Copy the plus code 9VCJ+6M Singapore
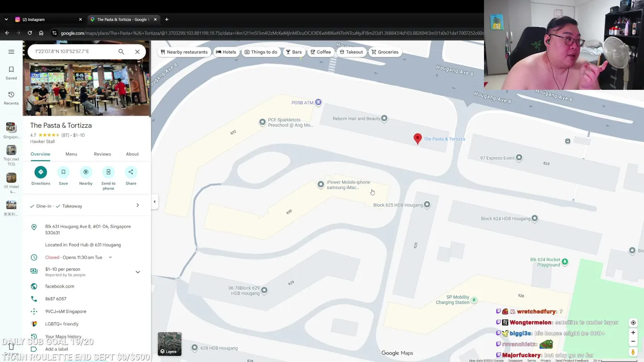 coord(66,311)
